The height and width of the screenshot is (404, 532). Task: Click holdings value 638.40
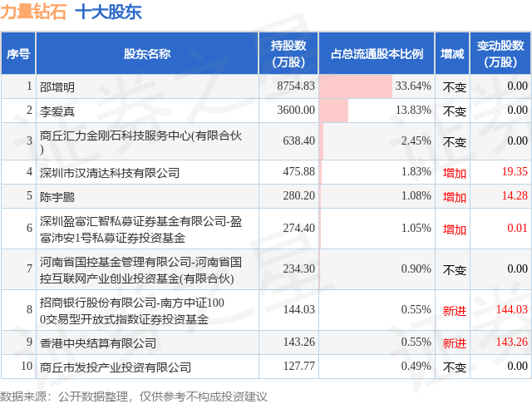point(299,140)
